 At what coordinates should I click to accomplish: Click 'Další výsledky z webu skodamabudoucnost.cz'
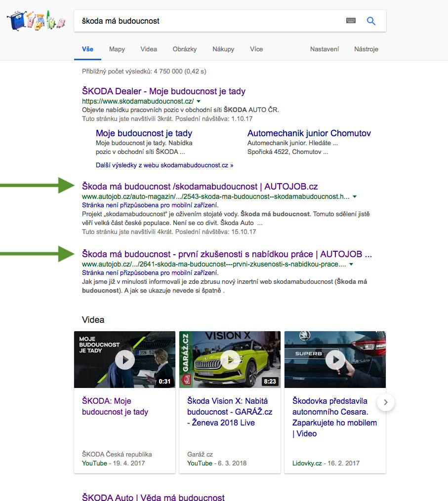click(164, 165)
